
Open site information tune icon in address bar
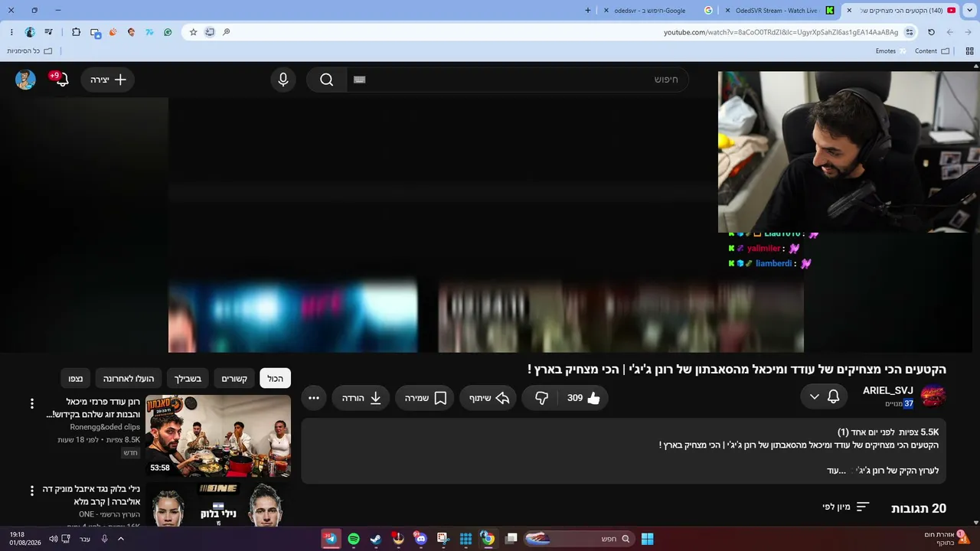910,32
